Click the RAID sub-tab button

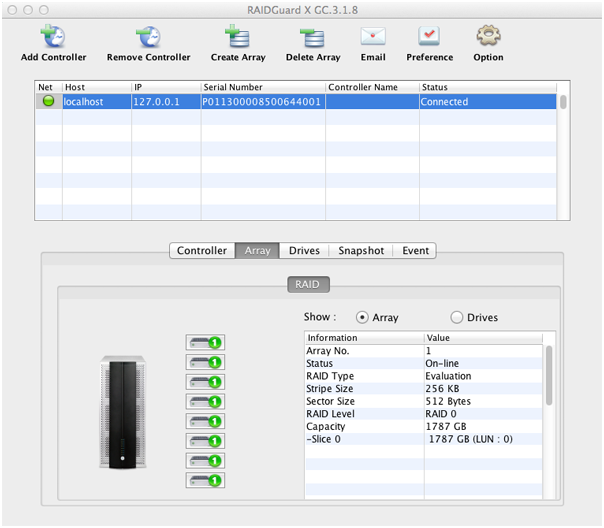coord(308,284)
